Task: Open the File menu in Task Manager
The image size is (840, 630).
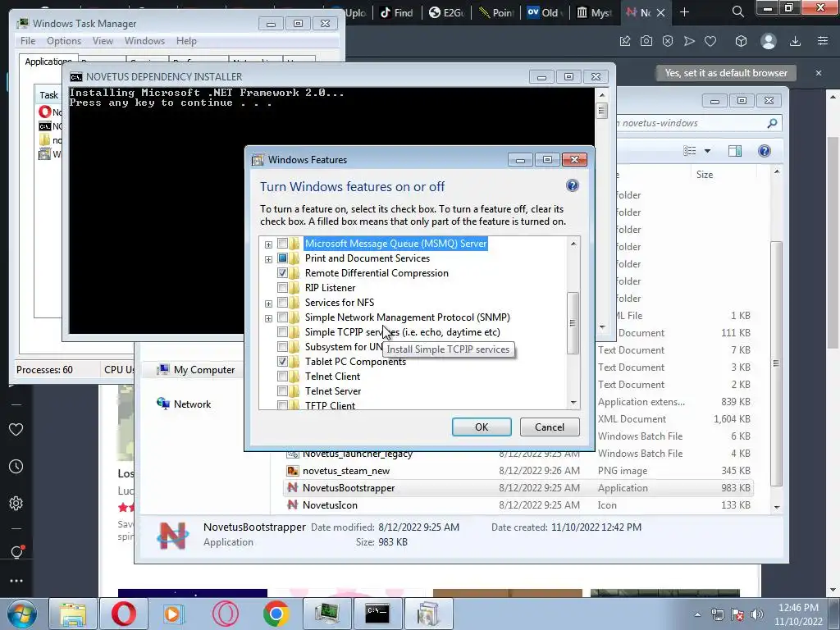Action: [28, 41]
